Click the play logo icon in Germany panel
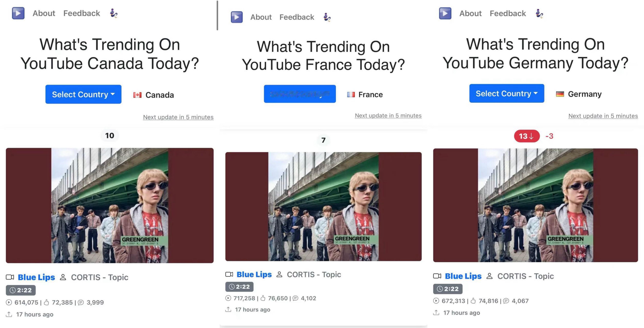 (445, 13)
